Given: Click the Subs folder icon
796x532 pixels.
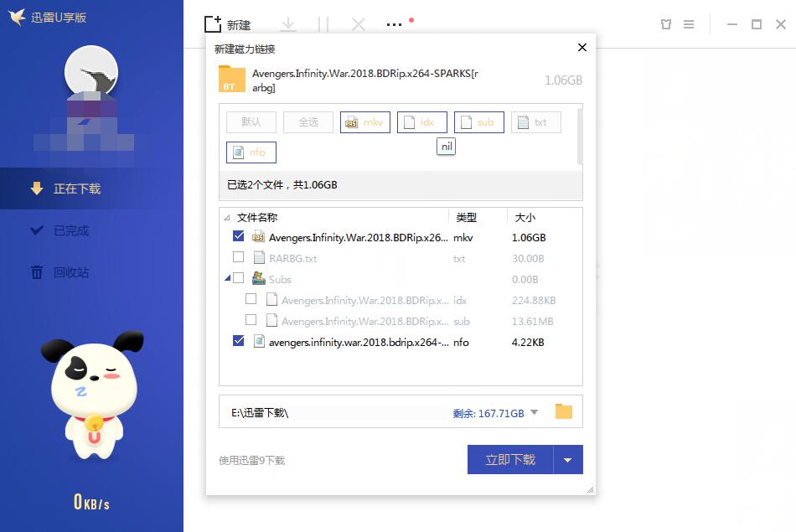Looking at the screenshot, I should coord(259,278).
